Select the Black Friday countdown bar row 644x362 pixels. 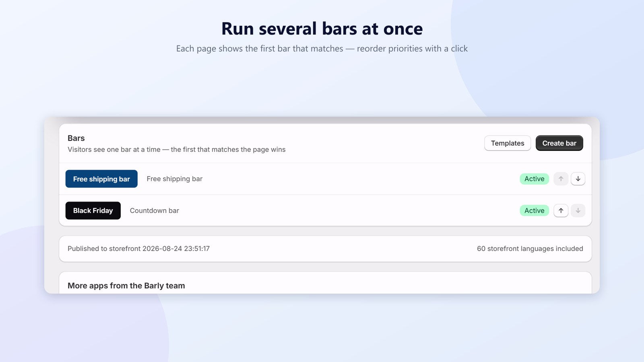[325, 210]
